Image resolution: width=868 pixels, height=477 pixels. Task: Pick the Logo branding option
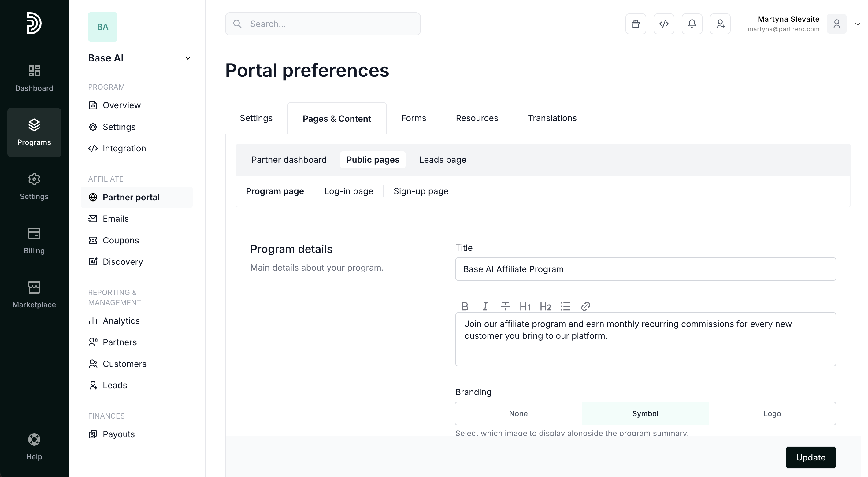point(772,413)
